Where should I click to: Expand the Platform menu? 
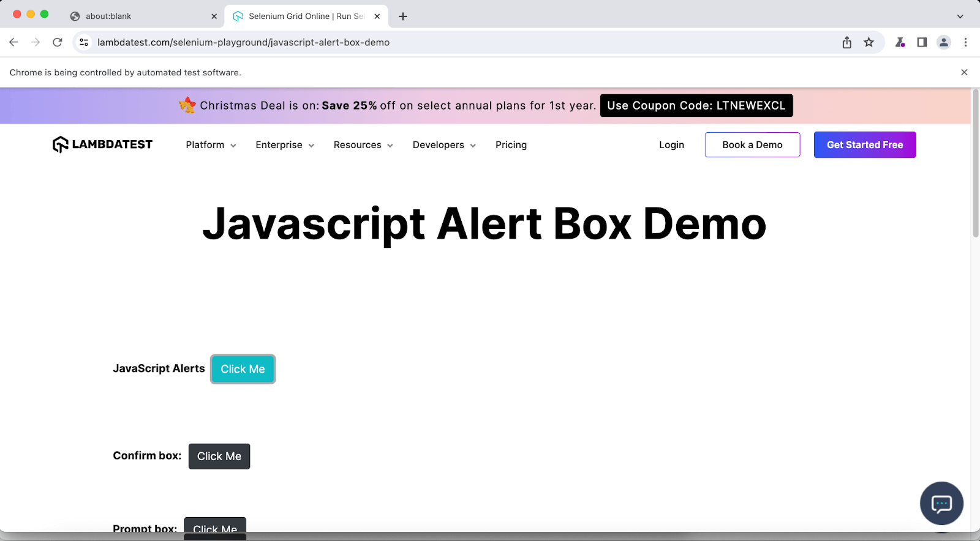point(211,145)
